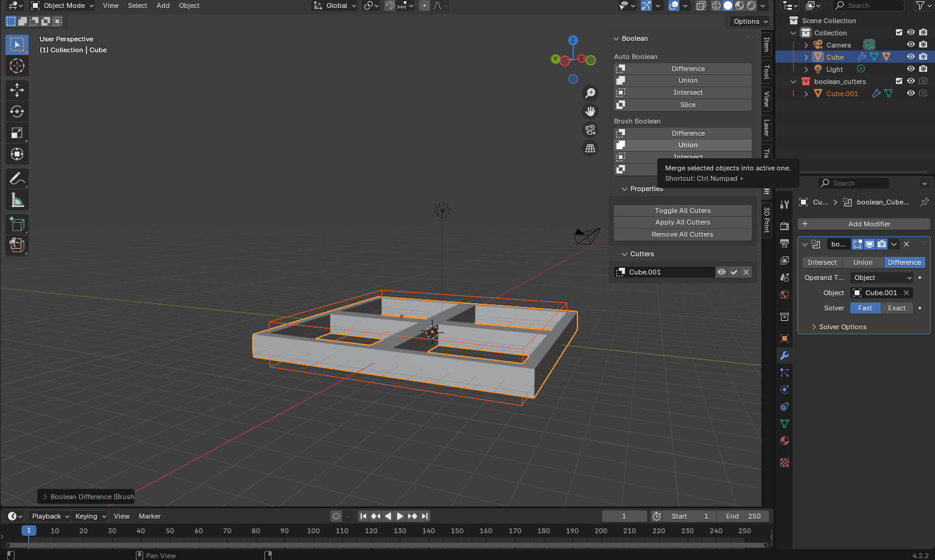
Task: Switch to the 3D Print sidebar tab
Action: coord(766,220)
